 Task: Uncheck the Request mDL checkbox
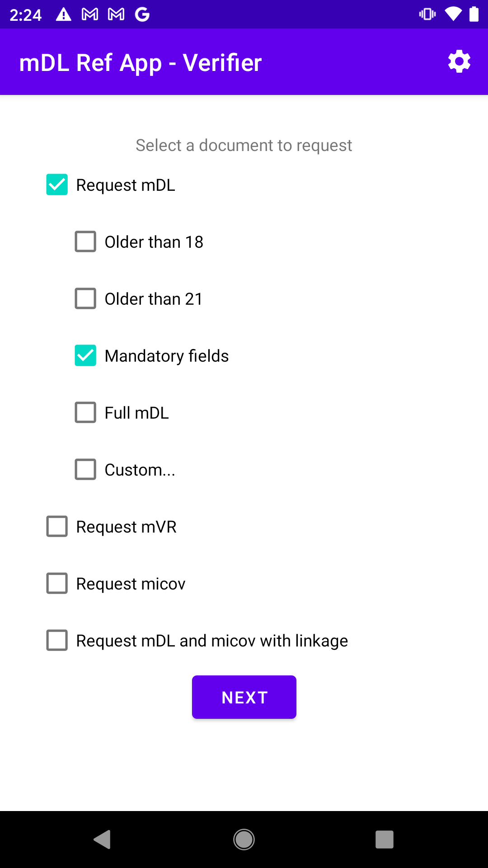coord(57,185)
